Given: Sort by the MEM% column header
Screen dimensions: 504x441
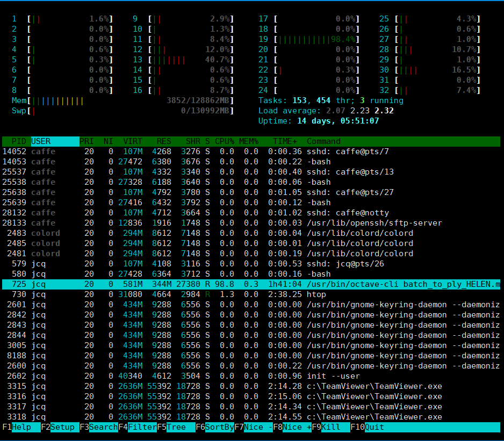Looking at the screenshot, I should 249,141.
